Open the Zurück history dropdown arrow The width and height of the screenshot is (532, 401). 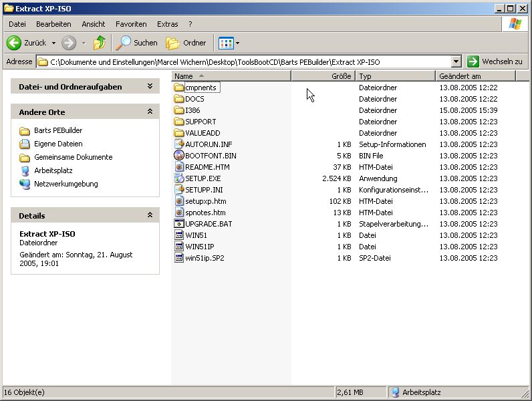click(x=53, y=43)
